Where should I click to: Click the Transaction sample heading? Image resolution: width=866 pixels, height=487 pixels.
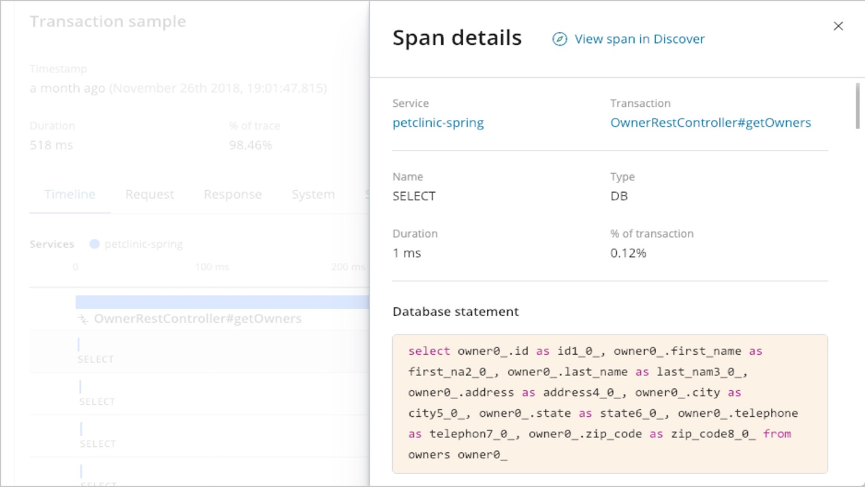click(108, 21)
